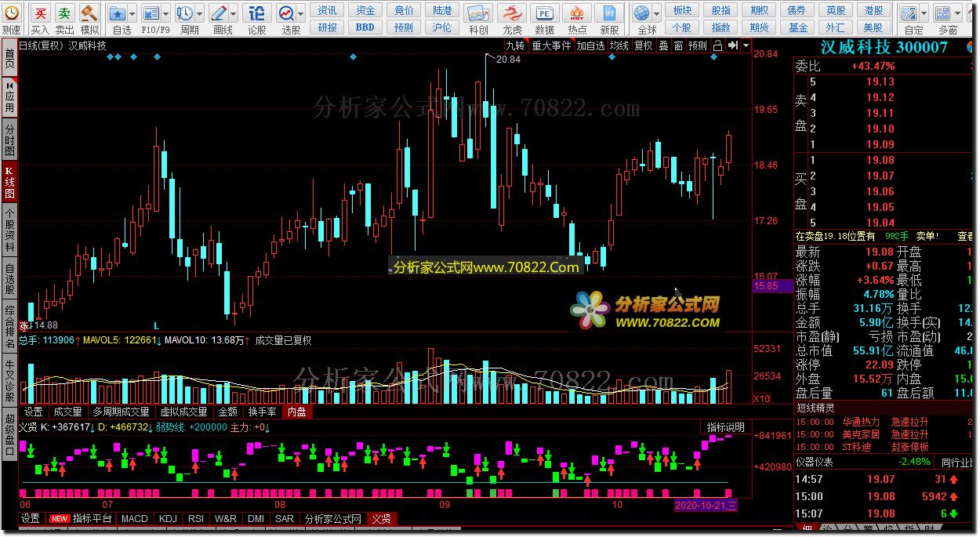Activate the 画线 drawing pencil icon
980x537 pixels.
219,13
